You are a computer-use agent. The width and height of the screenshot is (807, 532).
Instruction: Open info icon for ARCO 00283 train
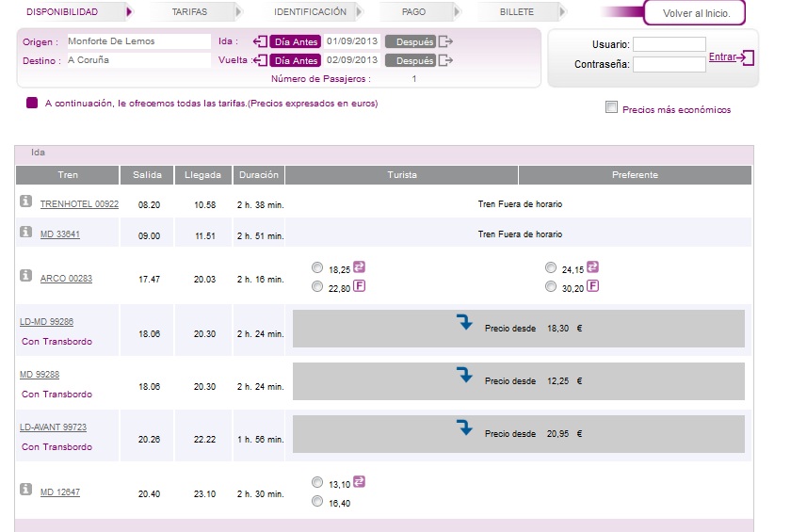tap(25, 275)
